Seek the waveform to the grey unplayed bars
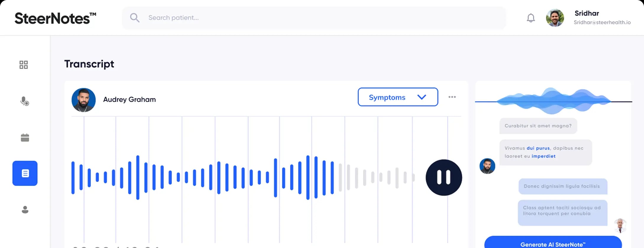644x248 pixels. coord(373,177)
